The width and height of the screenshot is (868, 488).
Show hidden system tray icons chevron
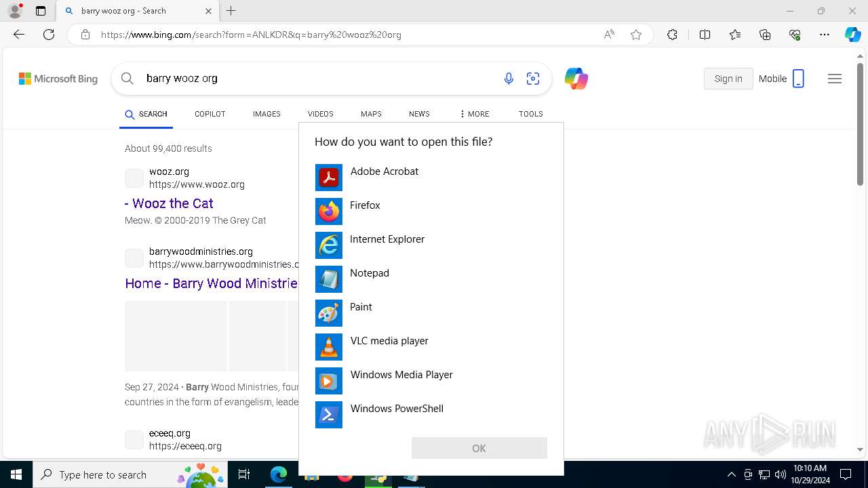coord(732,474)
